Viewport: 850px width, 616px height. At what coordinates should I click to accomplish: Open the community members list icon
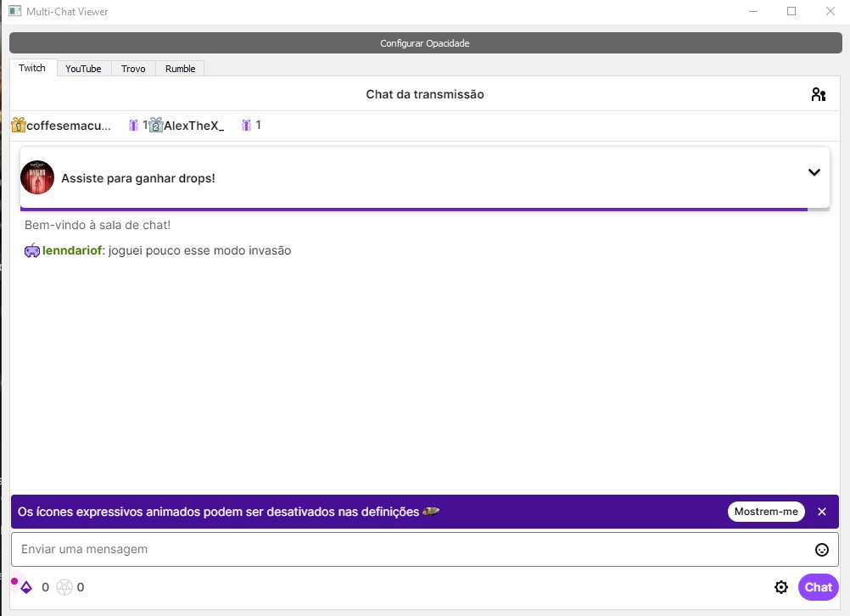[818, 94]
